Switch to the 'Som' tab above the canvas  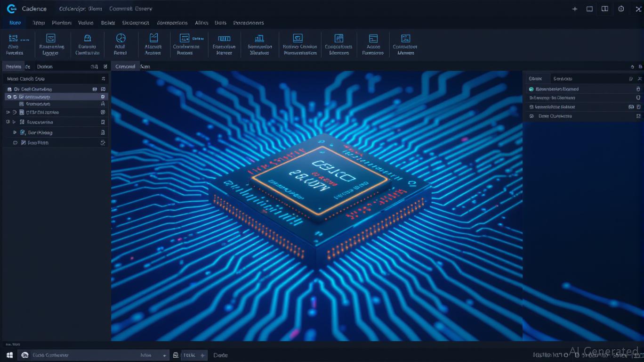[145, 66]
